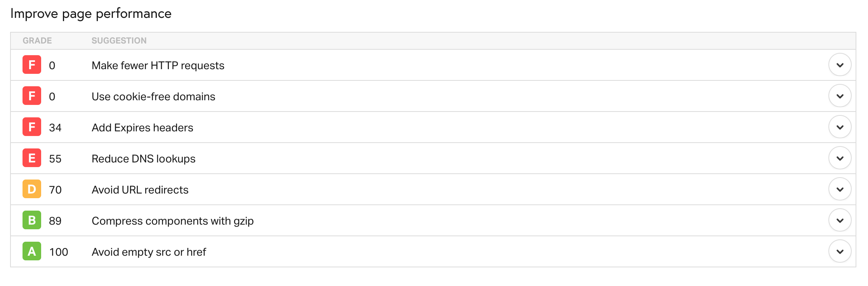This screenshot has height=286, width=868.
Task: Click the F grade badge for cookie-free domains
Action: point(32,96)
